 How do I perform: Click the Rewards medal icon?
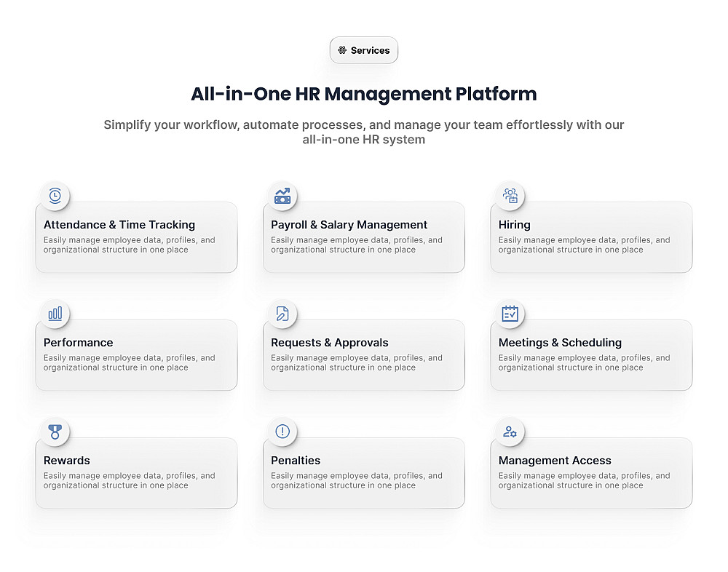(55, 432)
